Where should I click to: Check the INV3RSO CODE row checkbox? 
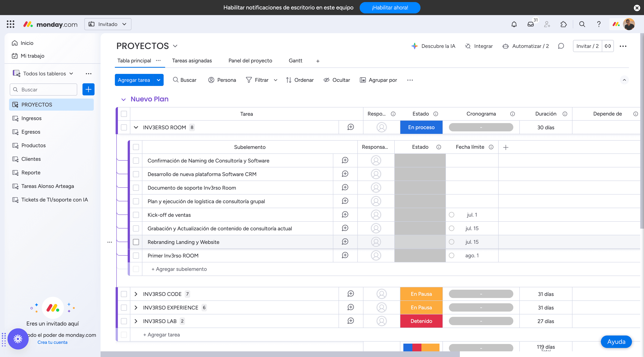coord(124,294)
